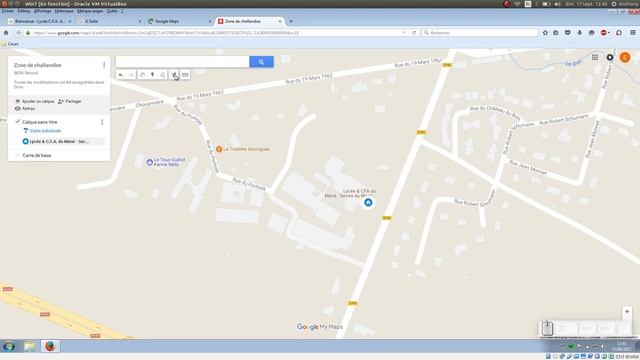Open Calque sans titre layer options menu
The height and width of the screenshot is (360, 640).
[102, 122]
